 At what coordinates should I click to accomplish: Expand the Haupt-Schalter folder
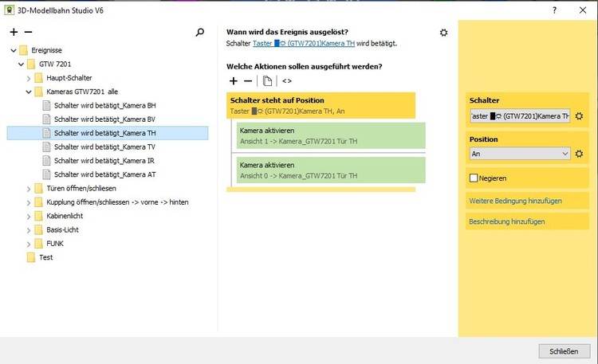[29, 78]
